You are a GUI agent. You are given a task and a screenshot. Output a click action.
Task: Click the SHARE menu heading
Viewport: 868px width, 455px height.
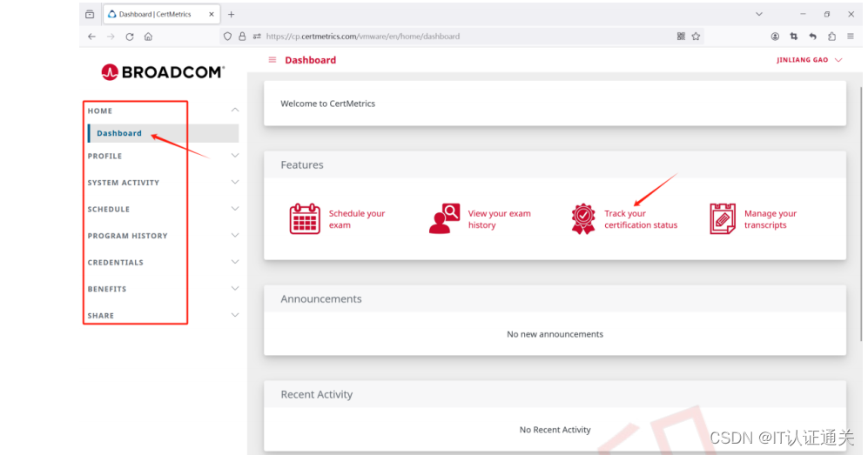point(101,315)
